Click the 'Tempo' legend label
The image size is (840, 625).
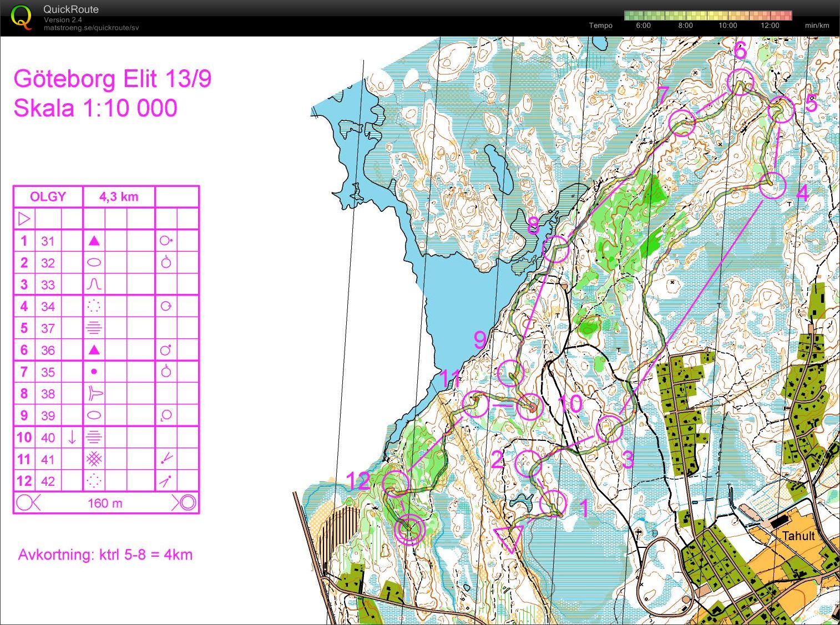[x=601, y=26]
